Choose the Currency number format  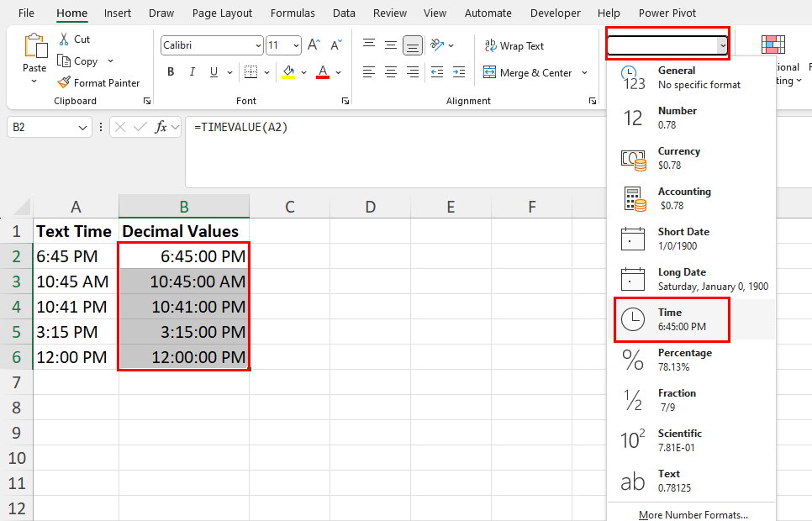[691, 158]
